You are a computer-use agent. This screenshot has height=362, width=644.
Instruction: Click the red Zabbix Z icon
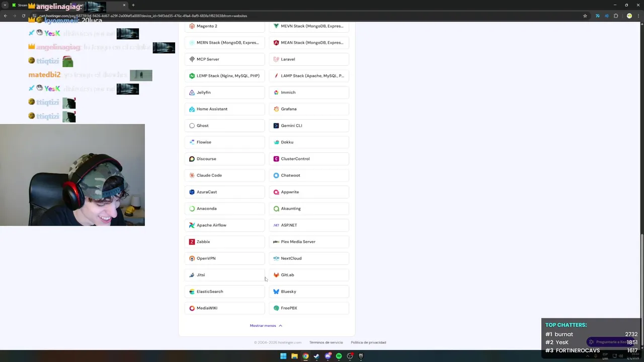(192, 242)
